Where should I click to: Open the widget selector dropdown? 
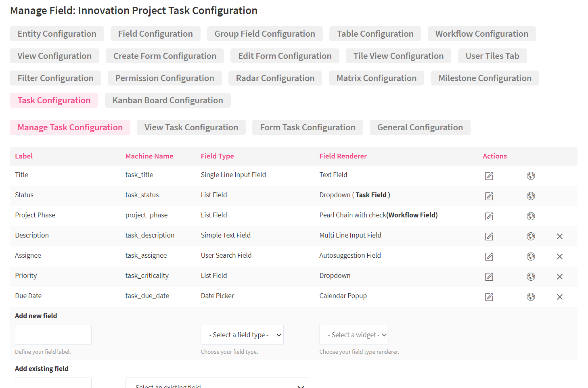pyautogui.click(x=354, y=334)
